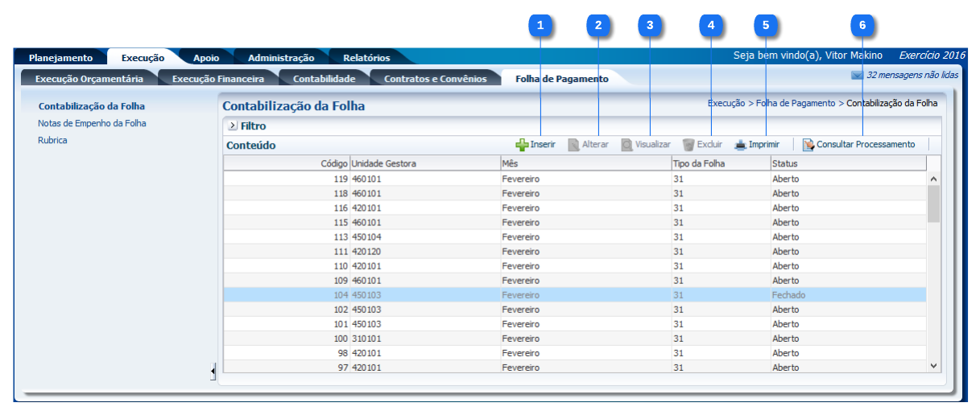
Task: Click Folha de Pagamento breadcrumb link
Action: pos(795,104)
